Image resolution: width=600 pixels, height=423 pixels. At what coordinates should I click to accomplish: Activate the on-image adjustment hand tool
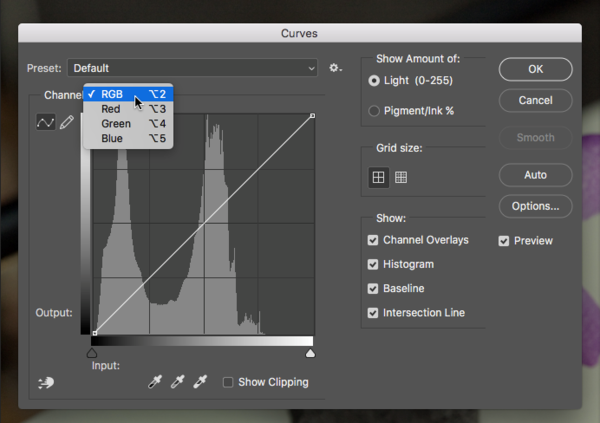coord(44,382)
